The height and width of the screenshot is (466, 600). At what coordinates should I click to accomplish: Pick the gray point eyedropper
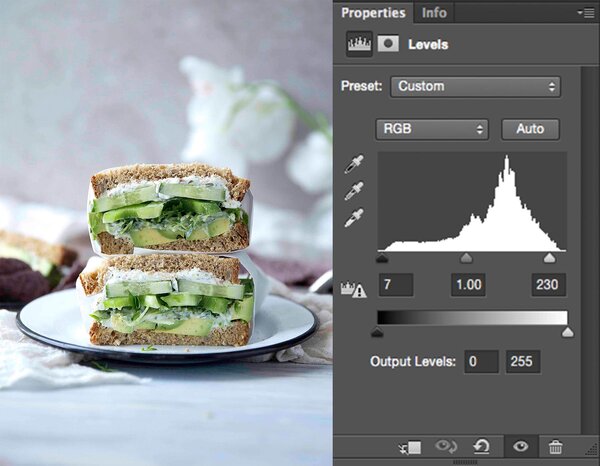coord(354,191)
